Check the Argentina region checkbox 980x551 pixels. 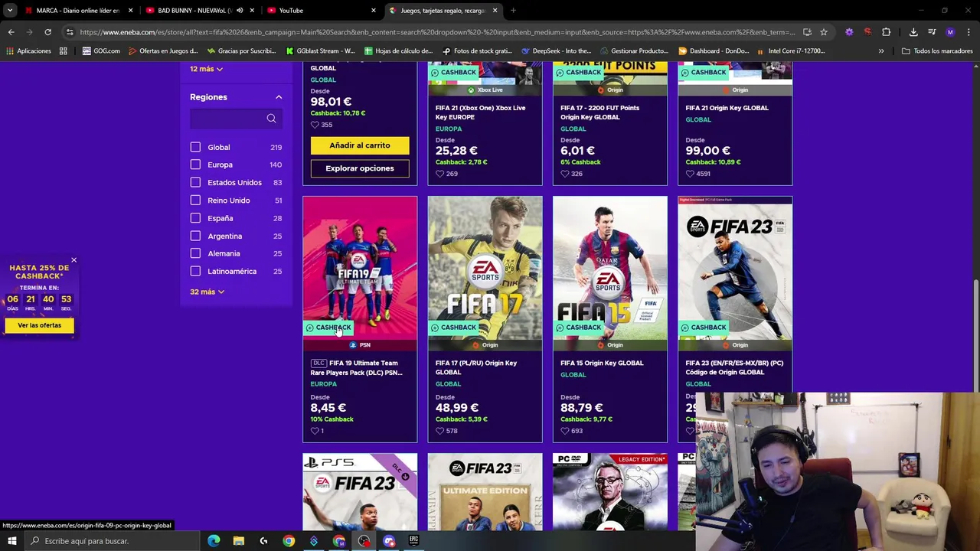tap(195, 236)
